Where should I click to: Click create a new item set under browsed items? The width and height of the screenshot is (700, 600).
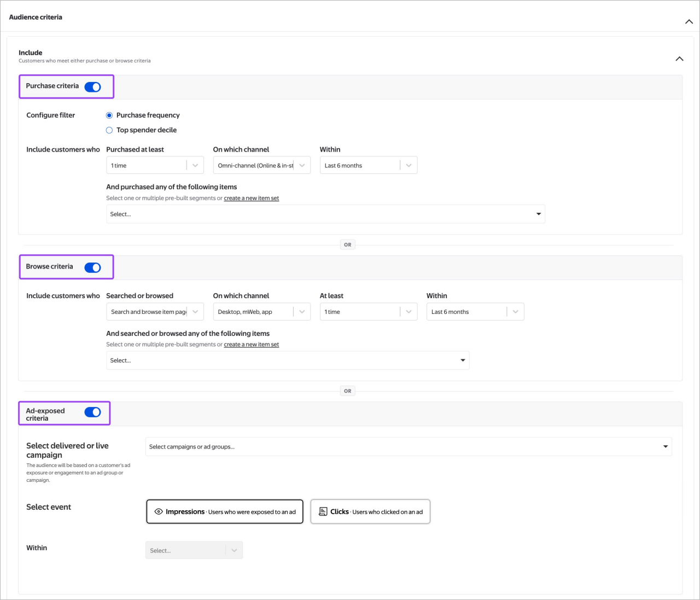point(252,345)
